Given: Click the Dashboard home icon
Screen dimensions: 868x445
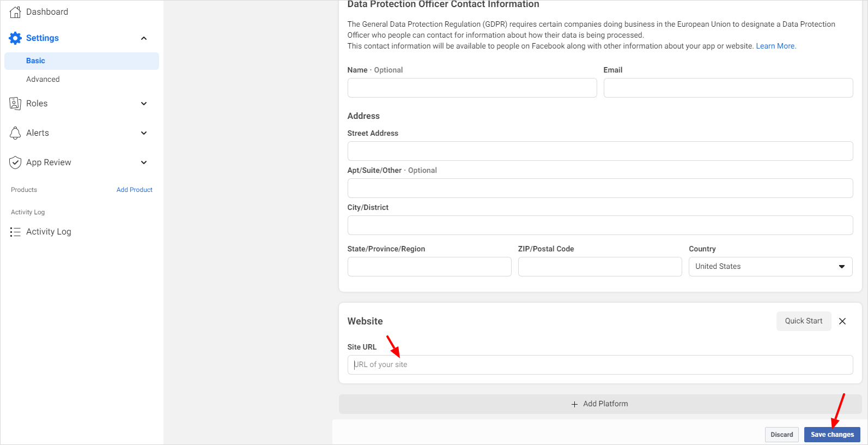Looking at the screenshot, I should tap(15, 12).
